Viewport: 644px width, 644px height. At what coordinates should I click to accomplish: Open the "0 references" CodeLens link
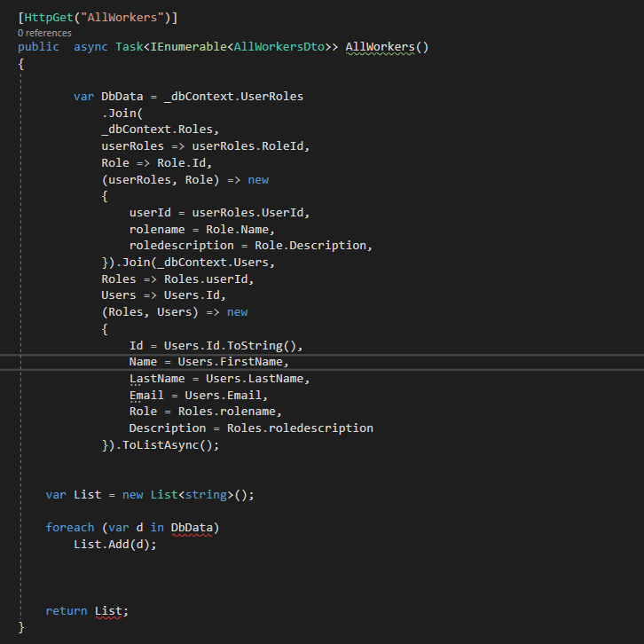(44, 33)
